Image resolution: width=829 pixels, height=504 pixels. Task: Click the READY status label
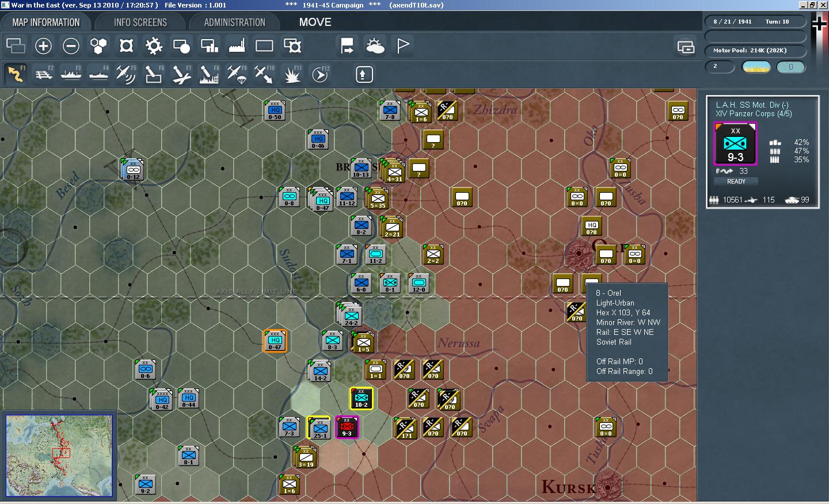click(x=736, y=181)
